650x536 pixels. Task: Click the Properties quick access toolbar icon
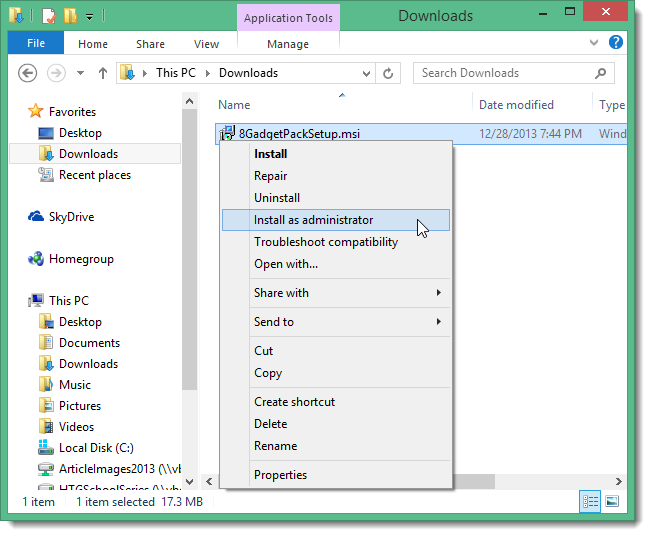click(49, 17)
